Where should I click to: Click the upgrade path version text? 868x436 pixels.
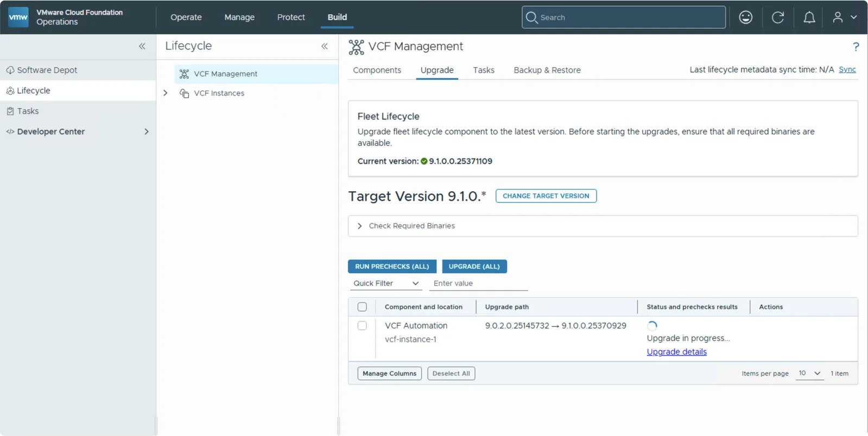556,326
